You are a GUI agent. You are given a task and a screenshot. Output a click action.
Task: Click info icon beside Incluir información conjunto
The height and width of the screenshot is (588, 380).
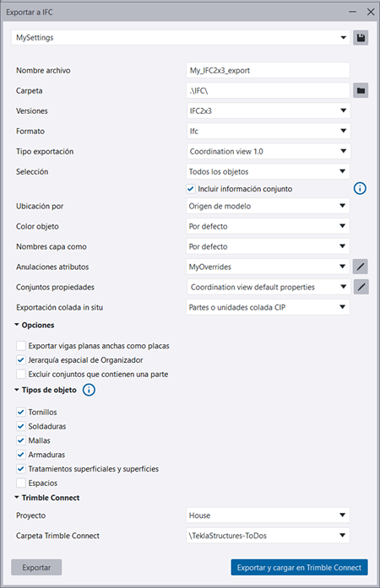pos(360,188)
